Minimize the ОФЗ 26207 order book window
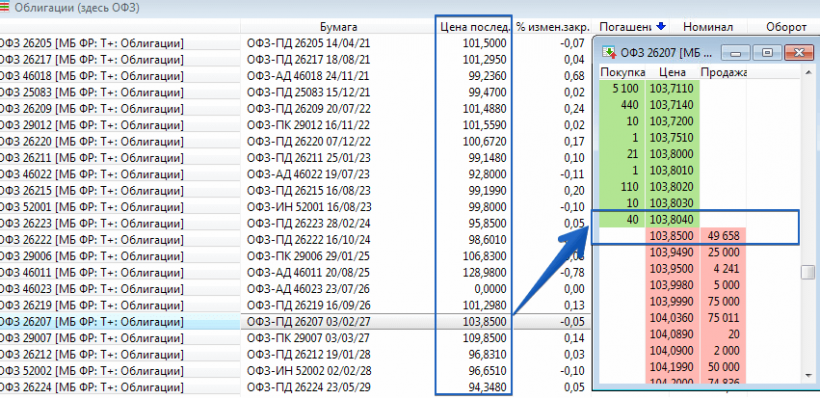This screenshot has width=820, height=399. click(x=736, y=52)
